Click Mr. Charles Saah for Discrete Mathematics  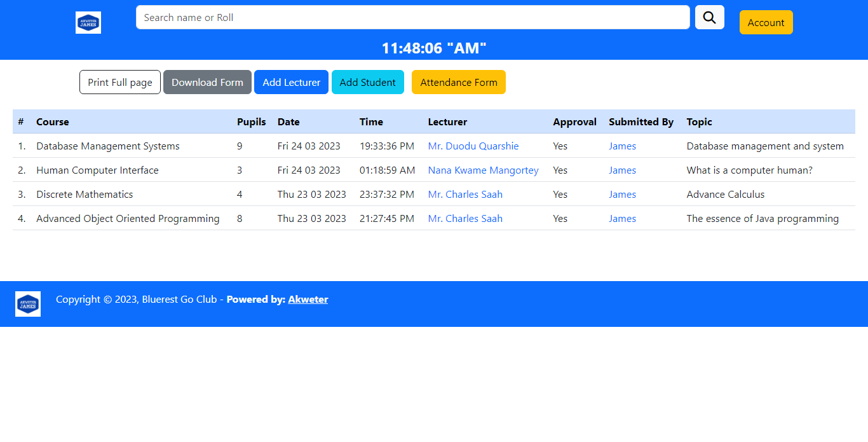coord(465,194)
